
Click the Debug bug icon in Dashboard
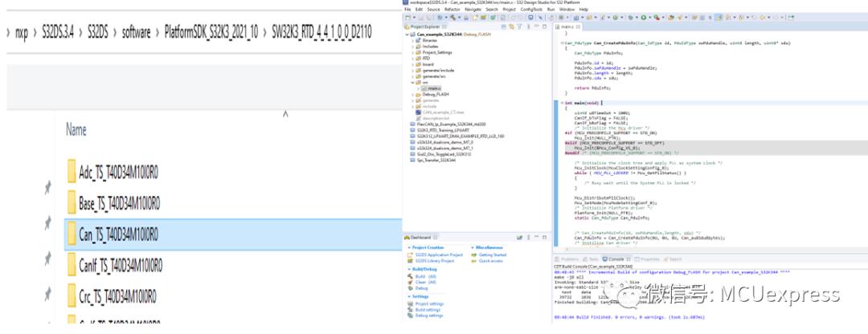pos(410,288)
